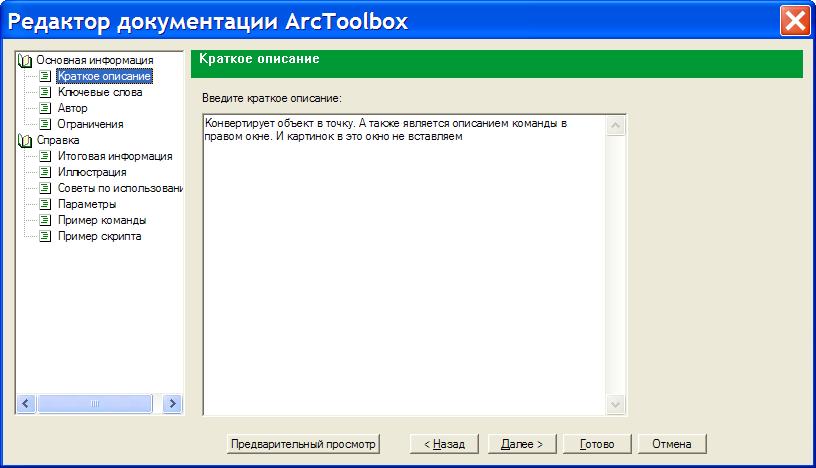Click inside the краткое описание text area
Viewport: 816px width, 468px height.
404,264
